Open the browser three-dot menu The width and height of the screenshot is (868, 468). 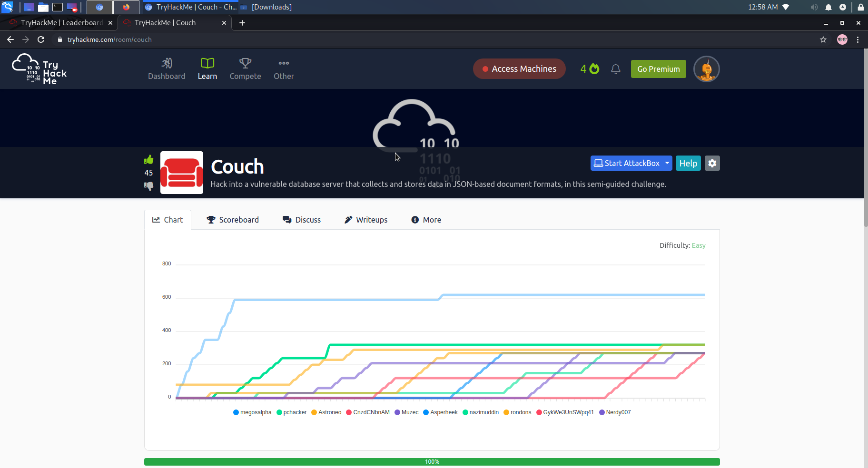pyautogui.click(x=858, y=39)
